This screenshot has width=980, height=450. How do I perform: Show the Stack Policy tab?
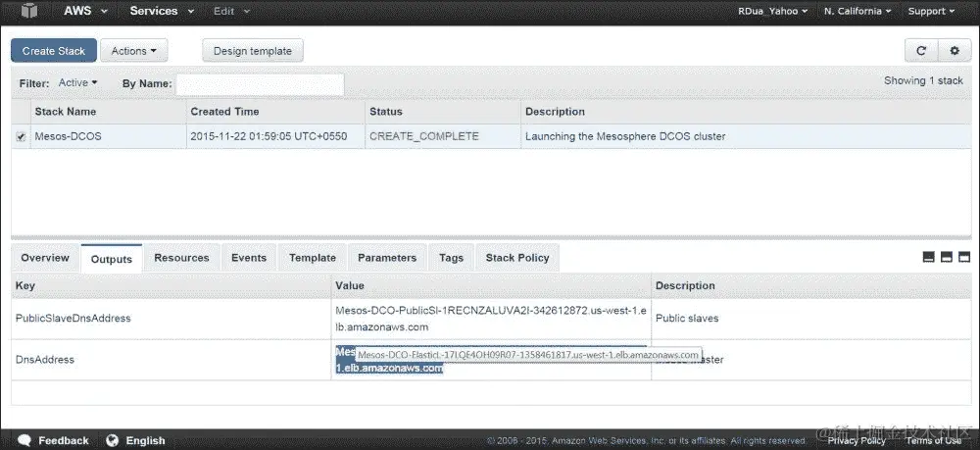(517, 258)
